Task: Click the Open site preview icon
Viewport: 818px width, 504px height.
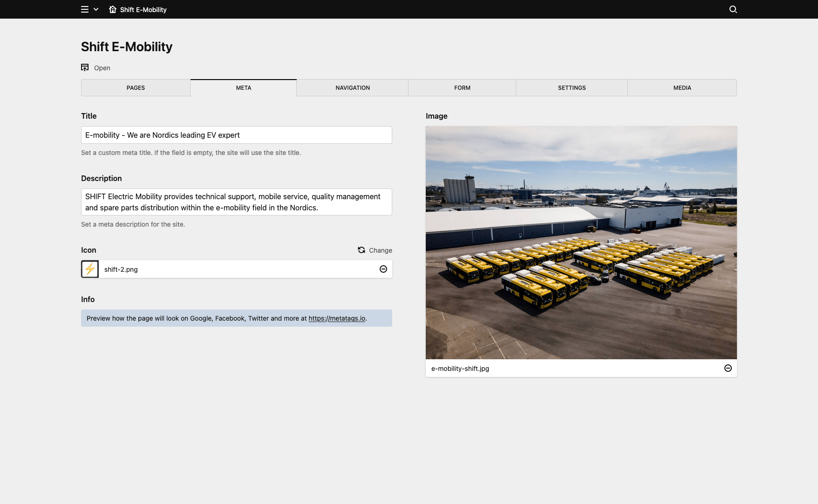Action: pos(85,67)
